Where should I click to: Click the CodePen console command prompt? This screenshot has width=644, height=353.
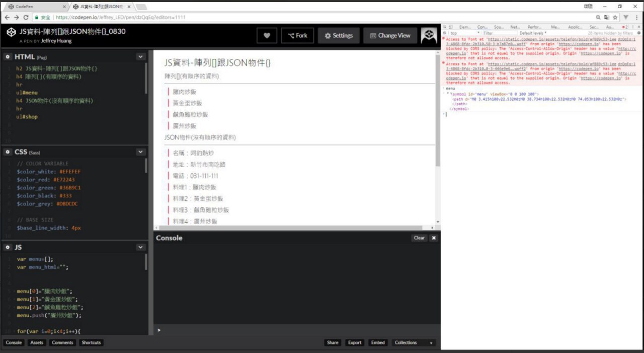click(297, 330)
